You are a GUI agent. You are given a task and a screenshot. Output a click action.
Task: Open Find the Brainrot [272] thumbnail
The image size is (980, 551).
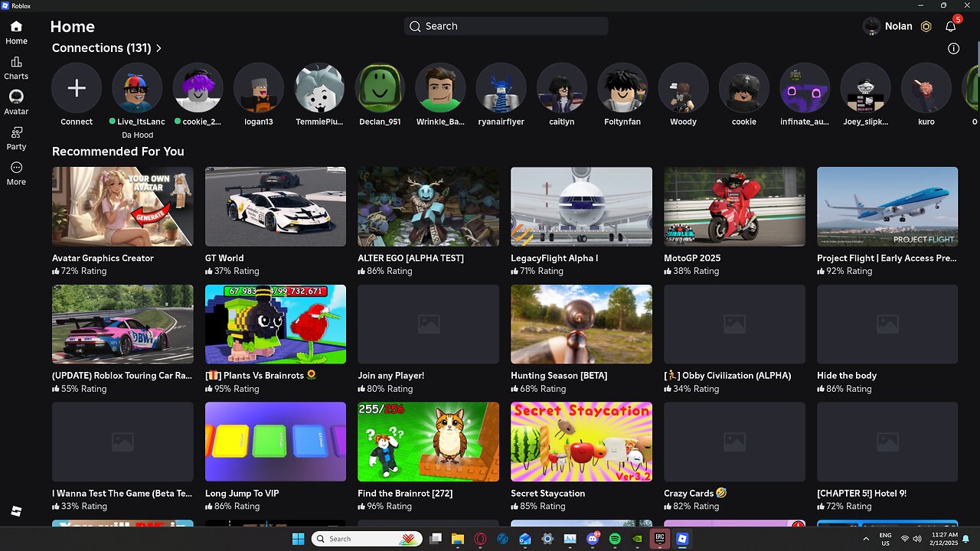click(429, 442)
